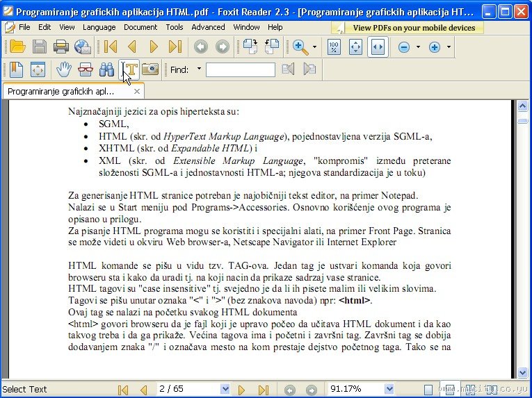Open the View menu
The height and width of the screenshot is (398, 532).
click(67, 27)
